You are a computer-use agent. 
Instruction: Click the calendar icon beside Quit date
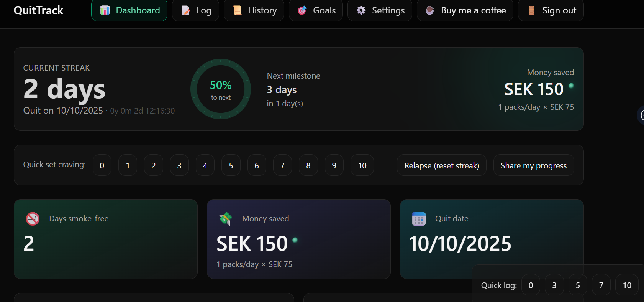(419, 219)
